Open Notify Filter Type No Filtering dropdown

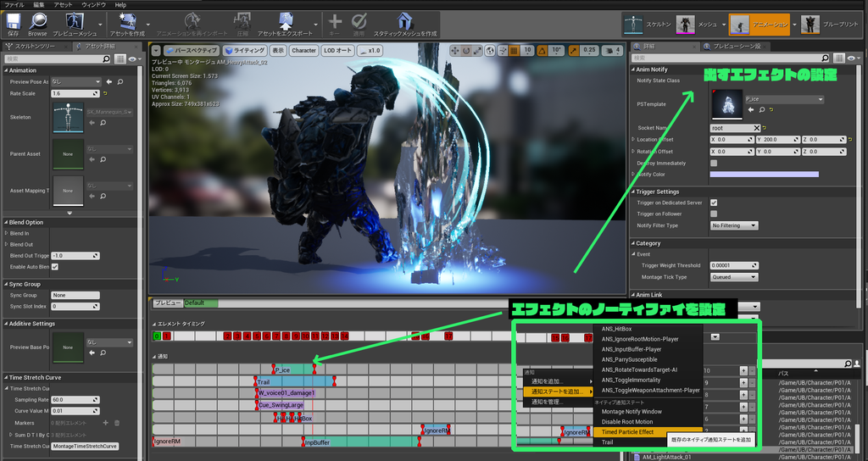pyautogui.click(x=734, y=225)
